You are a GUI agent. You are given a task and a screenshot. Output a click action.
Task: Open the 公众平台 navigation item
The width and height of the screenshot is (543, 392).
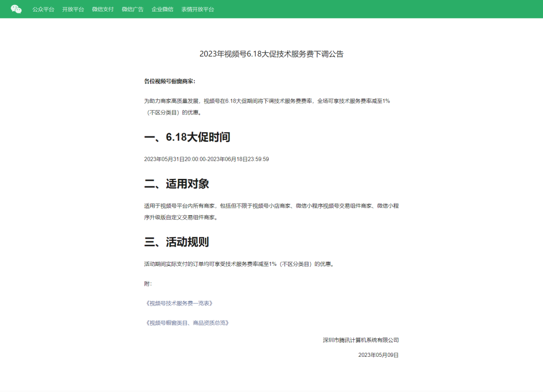pyautogui.click(x=43, y=9)
